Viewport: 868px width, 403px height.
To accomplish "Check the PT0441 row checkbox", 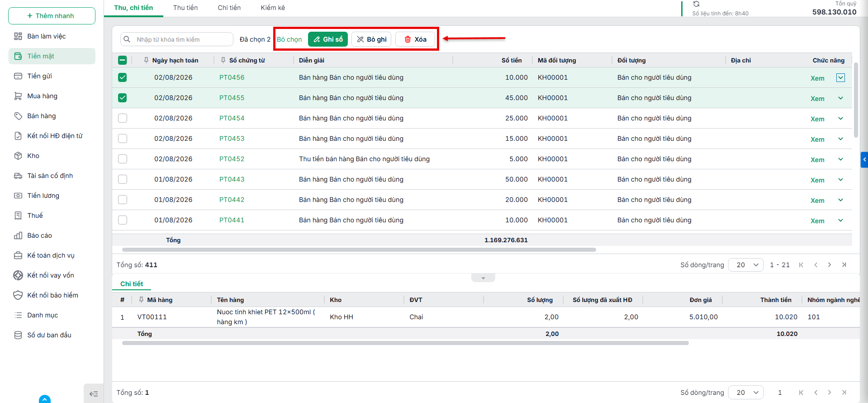I will 122,220.
